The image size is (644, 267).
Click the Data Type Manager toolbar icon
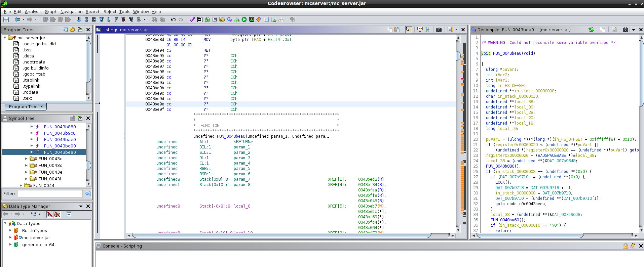coord(222,19)
